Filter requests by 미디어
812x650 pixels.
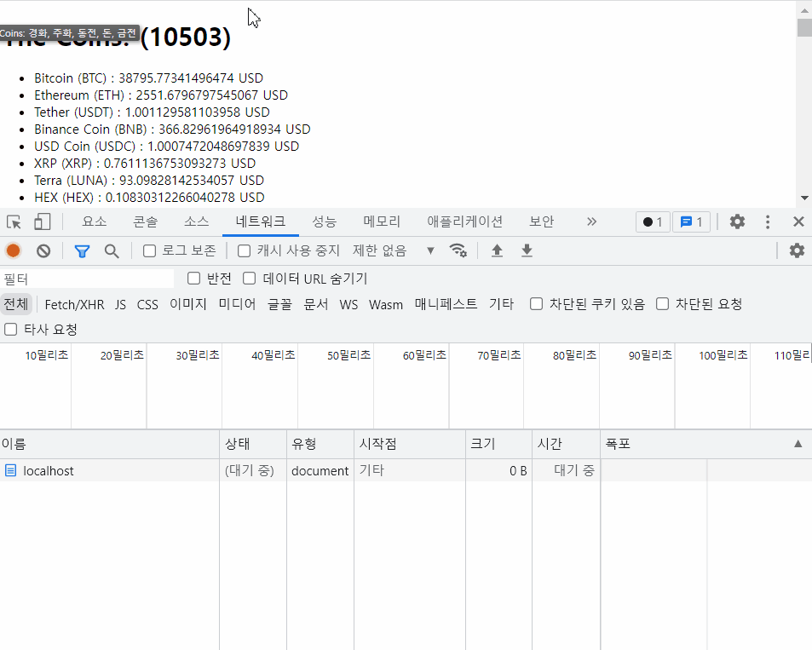[x=237, y=304]
